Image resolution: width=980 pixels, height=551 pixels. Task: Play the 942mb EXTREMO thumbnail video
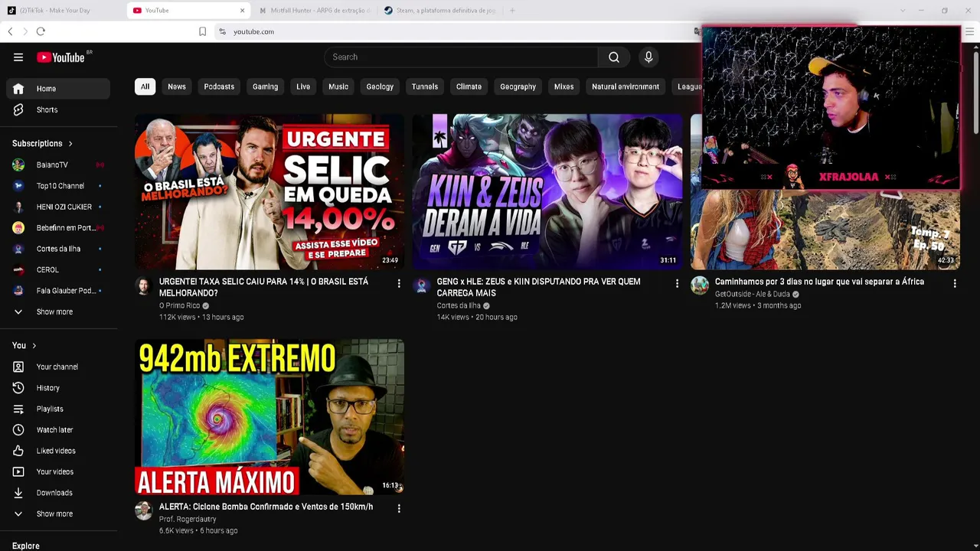(269, 417)
